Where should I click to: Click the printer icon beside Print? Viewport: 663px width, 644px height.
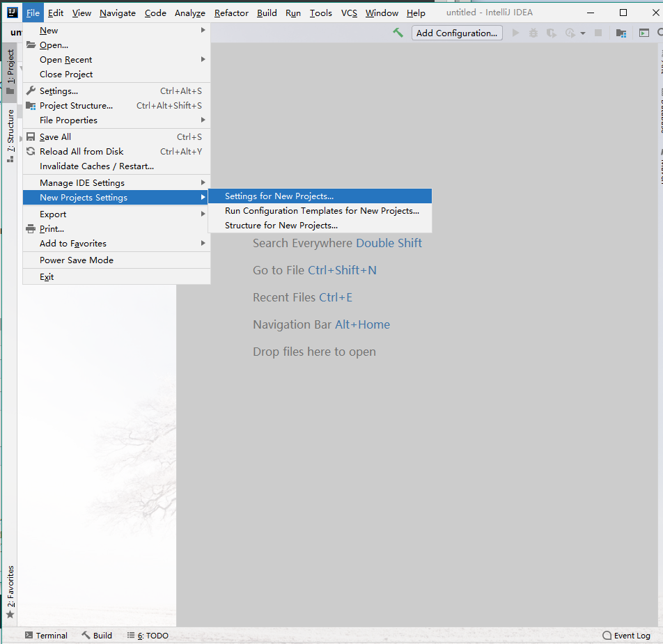click(31, 228)
